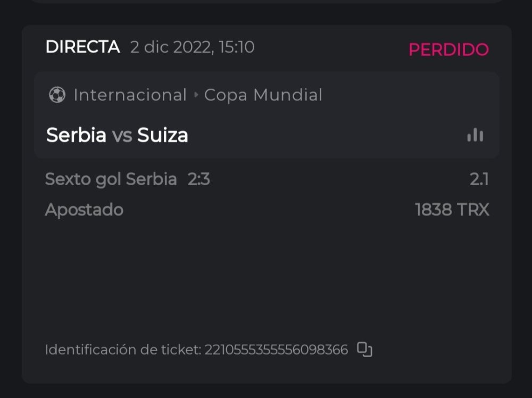The height and width of the screenshot is (398, 532).
Task: Copy the ticket identification number
Action: (364, 349)
